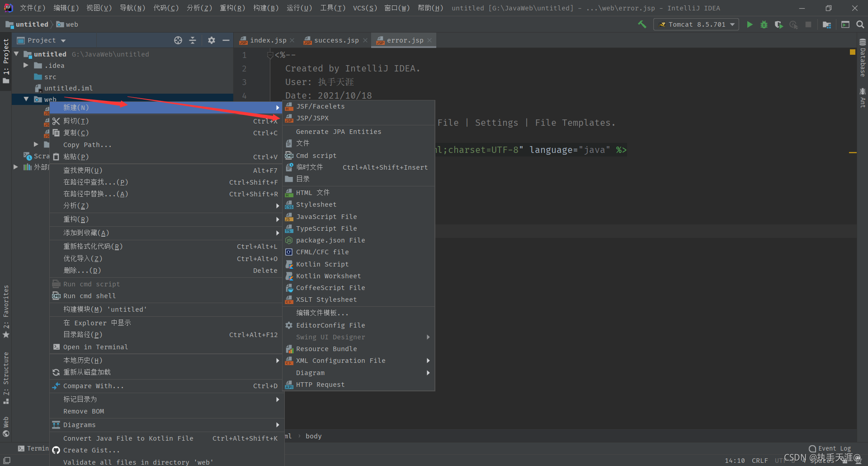The height and width of the screenshot is (466, 868).
Task: Start debugging with the bug icon
Action: pos(764,24)
